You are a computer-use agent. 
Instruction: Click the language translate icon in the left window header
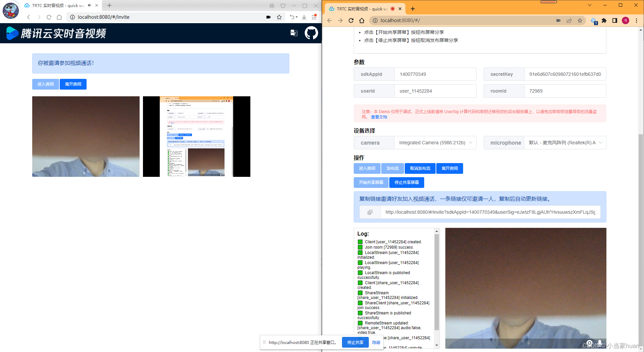pos(294,33)
